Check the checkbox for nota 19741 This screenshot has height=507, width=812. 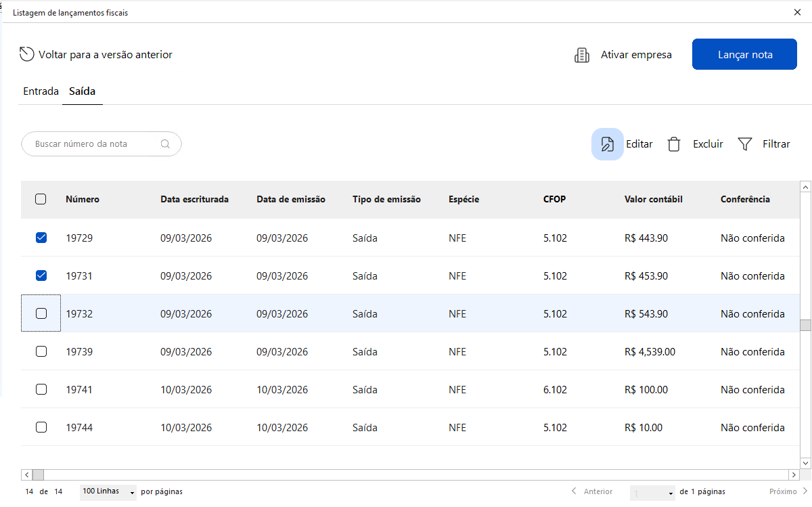(x=41, y=389)
